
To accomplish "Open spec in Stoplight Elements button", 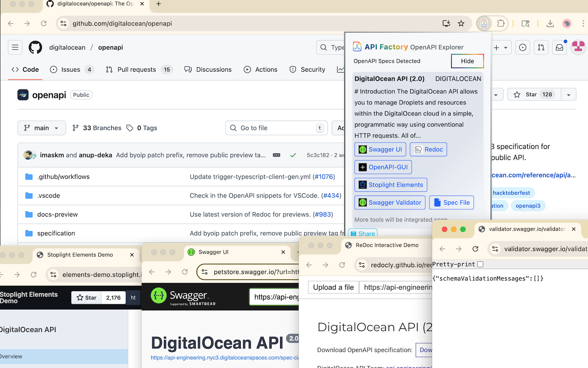I will 390,185.
